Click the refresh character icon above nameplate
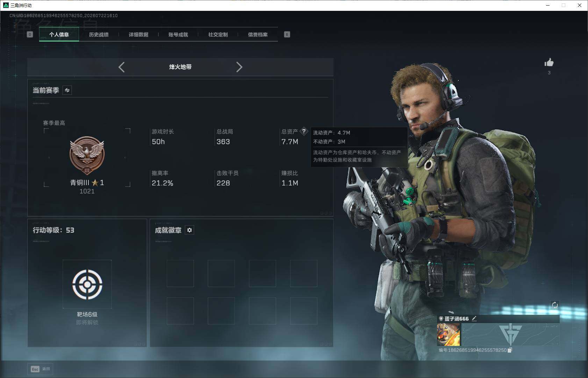588x378 pixels. 555,305
